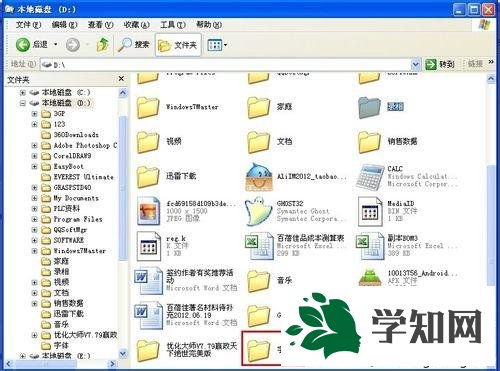Open the 收藏(A) menu
The height and width of the screenshot is (371, 500).
pyautogui.click(x=136, y=25)
